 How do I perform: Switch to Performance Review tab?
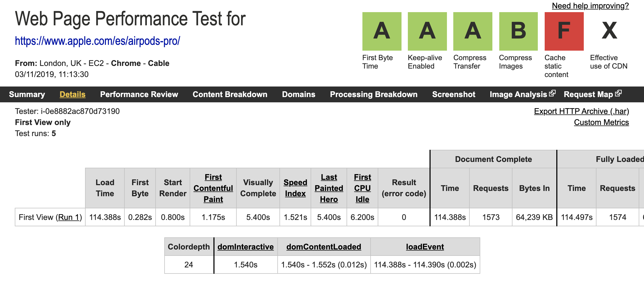139,94
